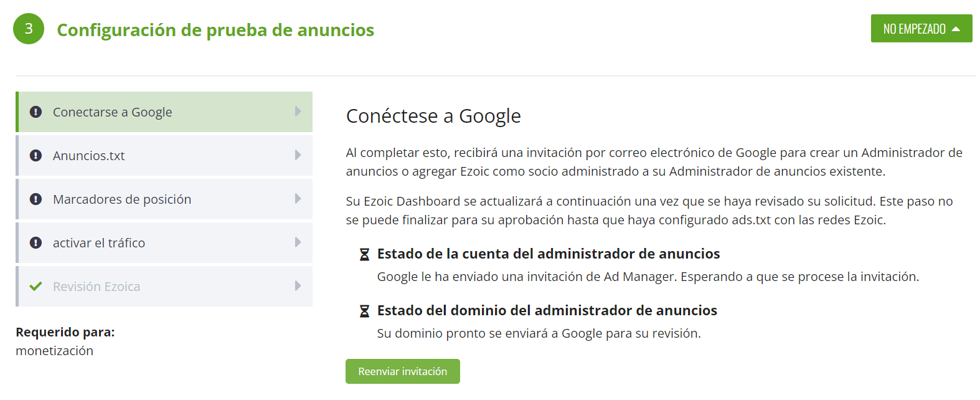This screenshot has width=980, height=400.
Task: Click the alert icon next to Anuncios.txt
Action: [x=35, y=155]
